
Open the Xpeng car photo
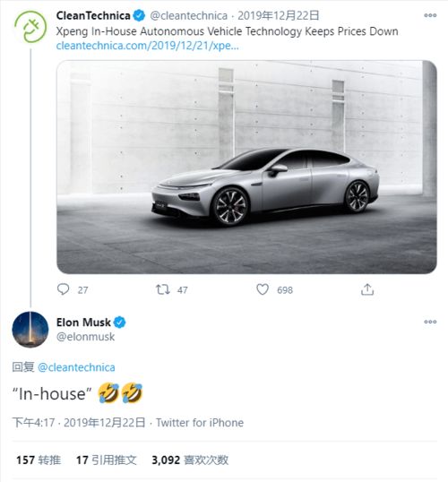246,167
